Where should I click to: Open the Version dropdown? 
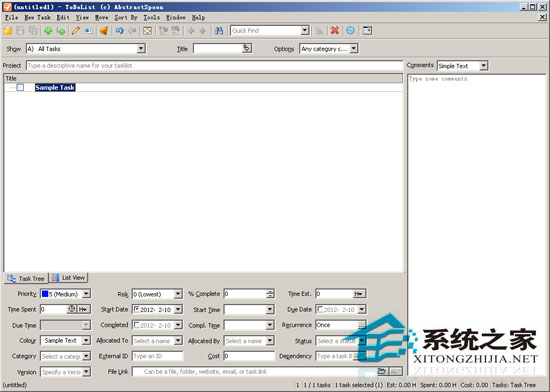(x=86, y=372)
